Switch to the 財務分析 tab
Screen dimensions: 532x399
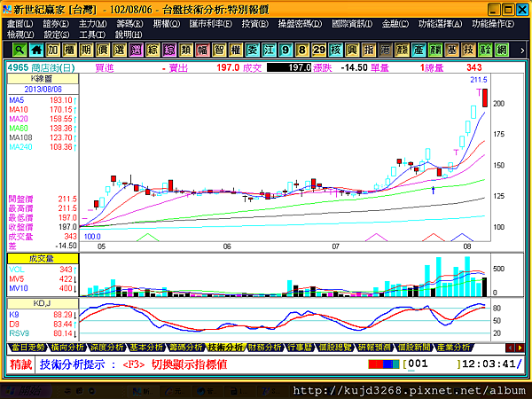(264, 347)
